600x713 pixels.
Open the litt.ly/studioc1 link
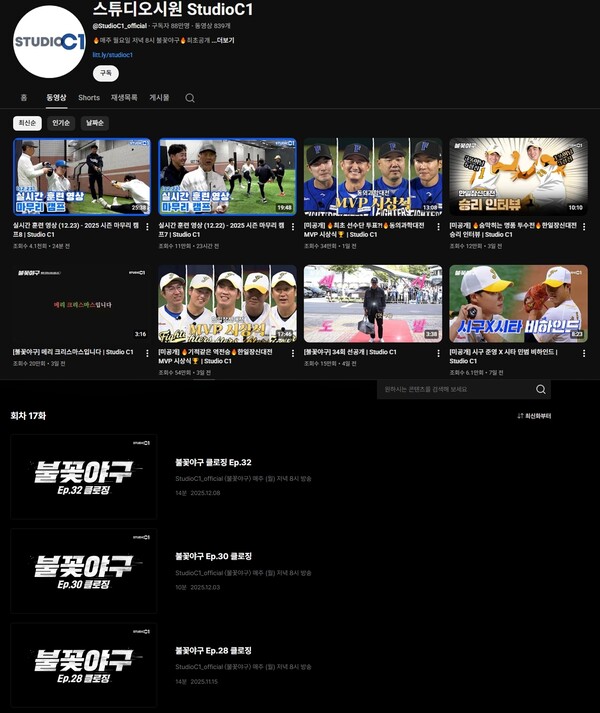113,55
